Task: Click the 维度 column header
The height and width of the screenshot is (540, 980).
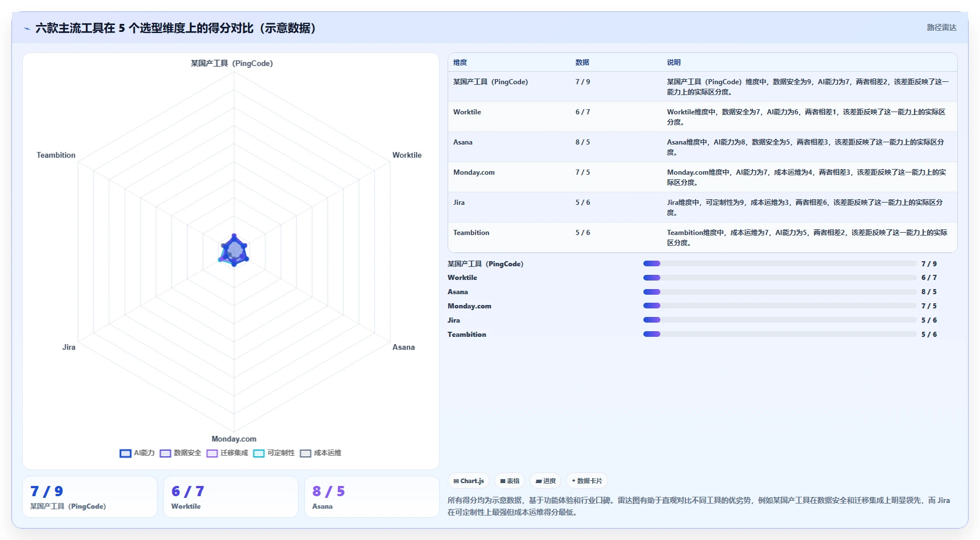Action: (460, 63)
